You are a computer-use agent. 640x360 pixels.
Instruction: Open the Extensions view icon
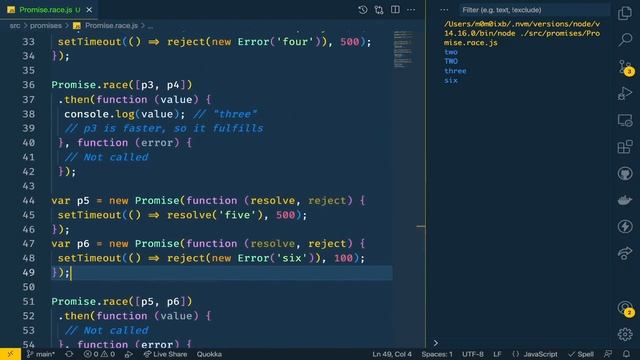coord(625,147)
